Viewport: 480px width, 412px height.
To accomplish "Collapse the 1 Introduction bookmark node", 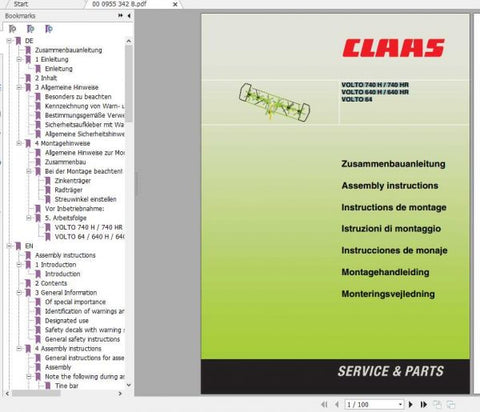I will [19, 265].
